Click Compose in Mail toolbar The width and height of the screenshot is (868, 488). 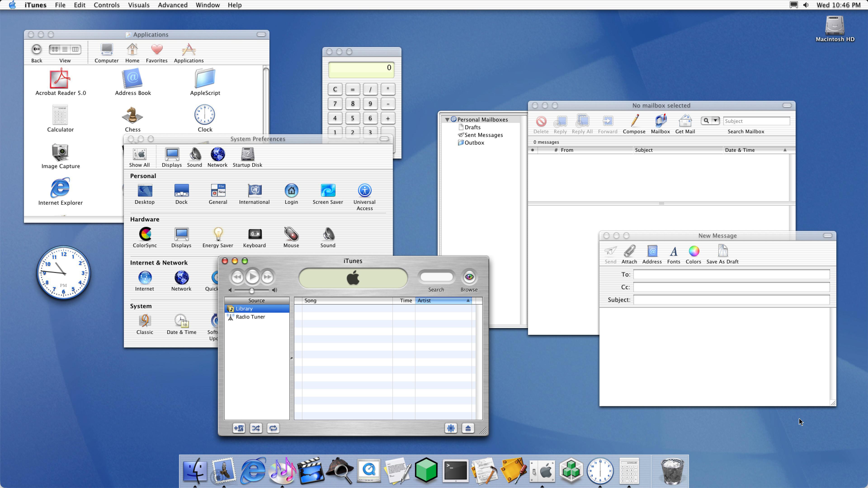click(634, 124)
